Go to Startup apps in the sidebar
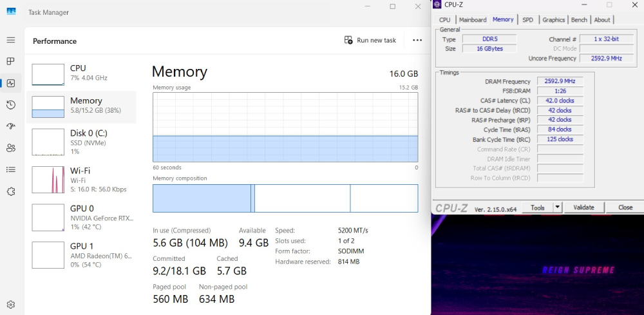This screenshot has width=644, height=315. 10,126
